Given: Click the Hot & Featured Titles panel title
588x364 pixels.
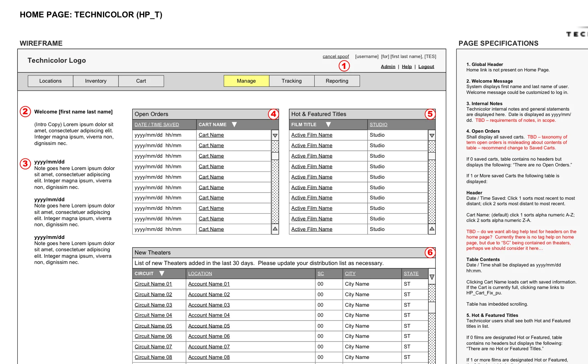Looking at the screenshot, I should point(319,114).
